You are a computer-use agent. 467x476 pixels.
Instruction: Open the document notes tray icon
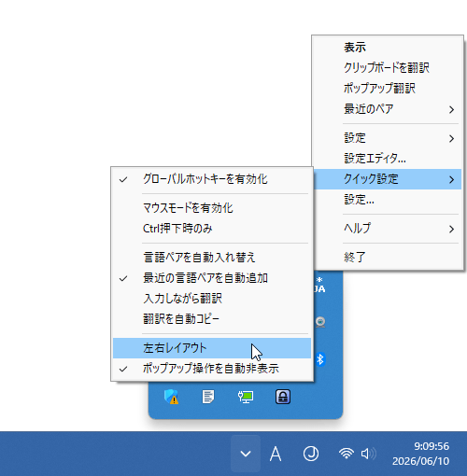(208, 397)
